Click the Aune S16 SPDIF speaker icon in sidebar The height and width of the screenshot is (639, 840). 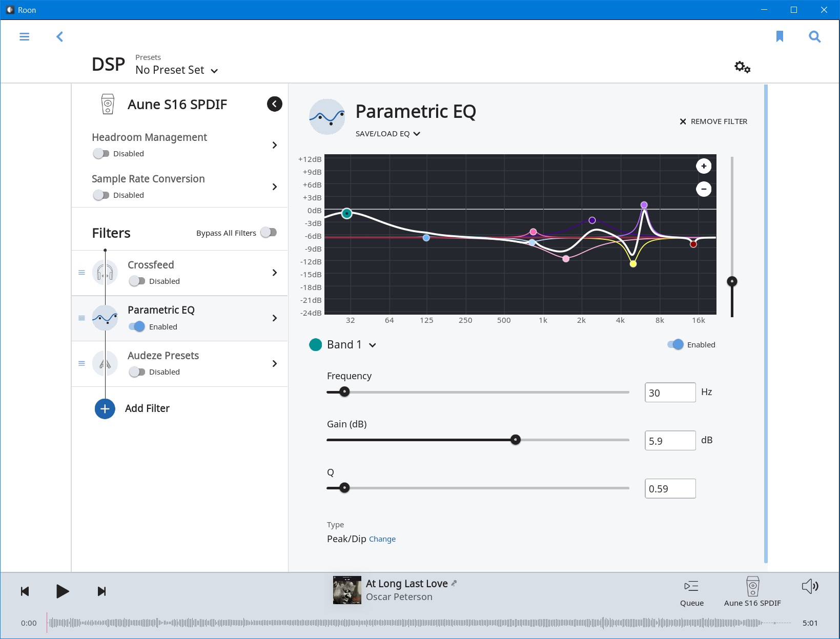tap(108, 104)
